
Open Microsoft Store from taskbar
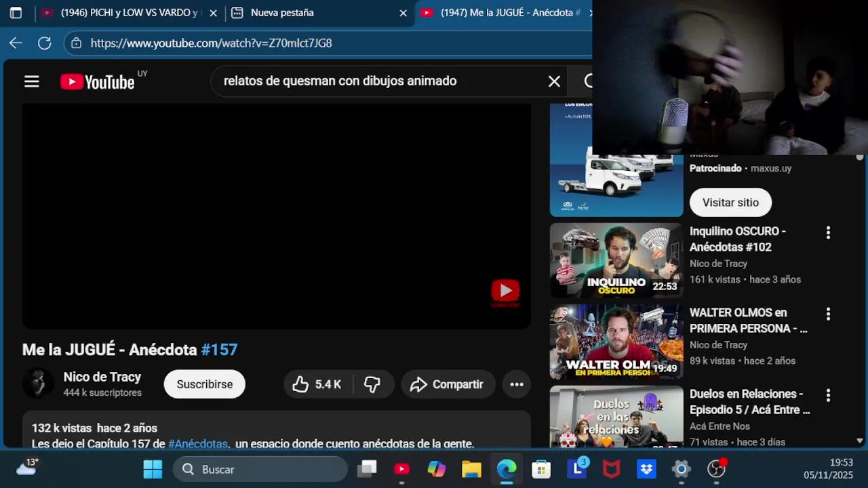[541, 469]
